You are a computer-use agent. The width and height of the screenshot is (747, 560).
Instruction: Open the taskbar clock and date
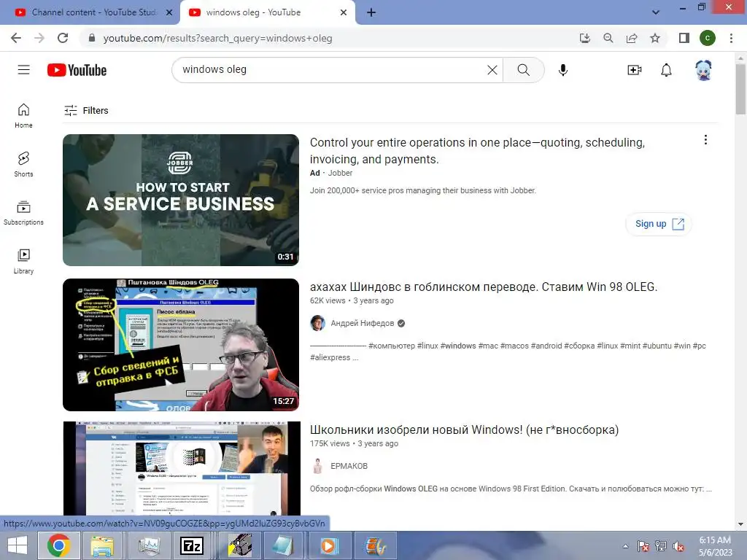tap(715, 546)
